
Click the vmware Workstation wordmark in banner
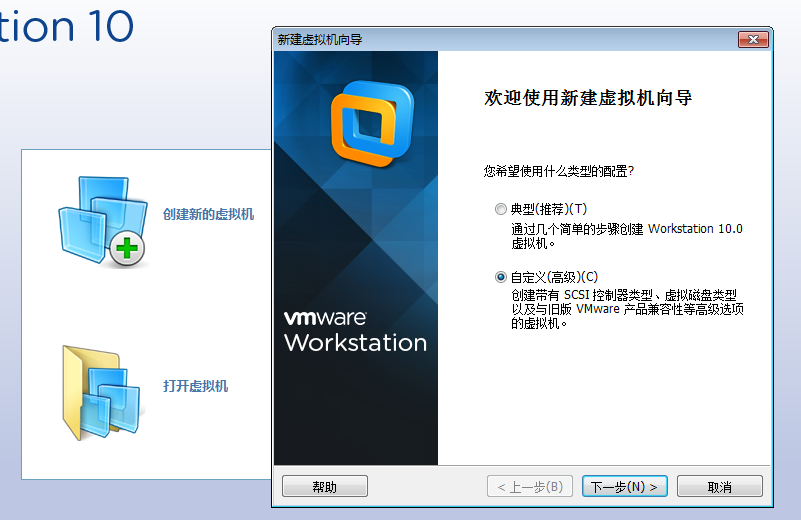(x=356, y=331)
